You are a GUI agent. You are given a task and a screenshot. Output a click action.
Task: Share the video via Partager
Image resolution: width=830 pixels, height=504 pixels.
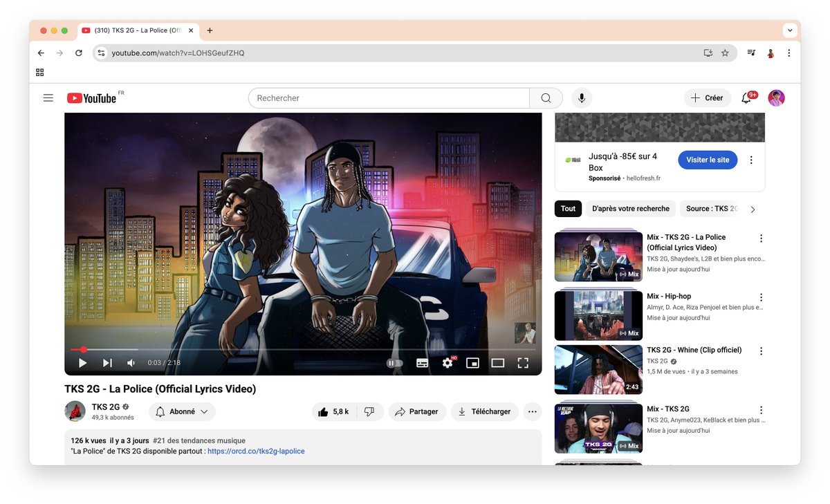(417, 412)
